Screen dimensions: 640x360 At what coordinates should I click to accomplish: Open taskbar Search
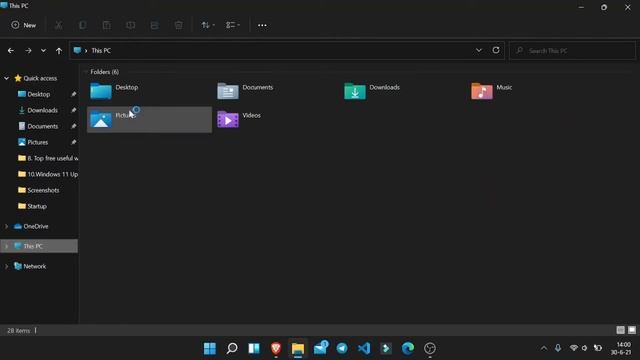coord(232,348)
